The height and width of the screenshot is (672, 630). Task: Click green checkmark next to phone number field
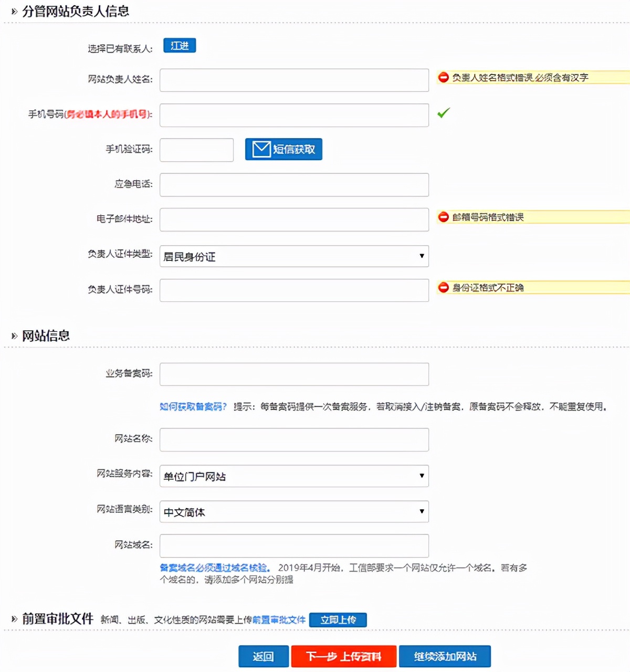coord(444,113)
